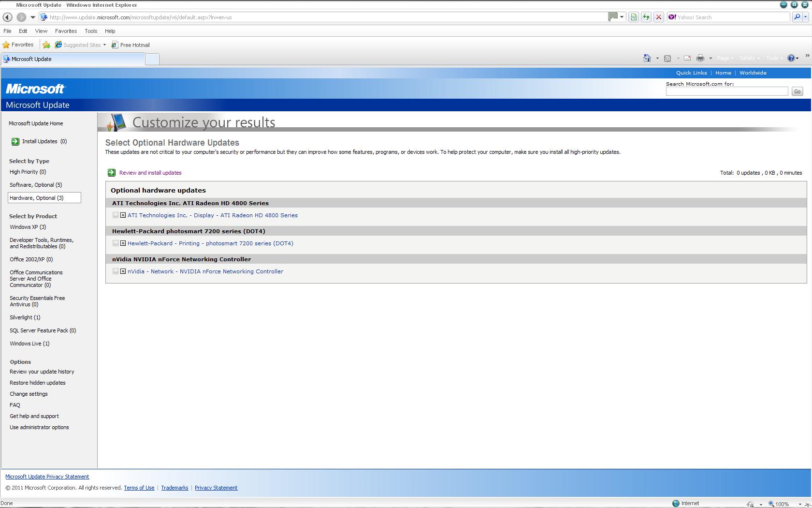Click the Worldwide link
This screenshot has width=812, height=508.
coord(753,73)
